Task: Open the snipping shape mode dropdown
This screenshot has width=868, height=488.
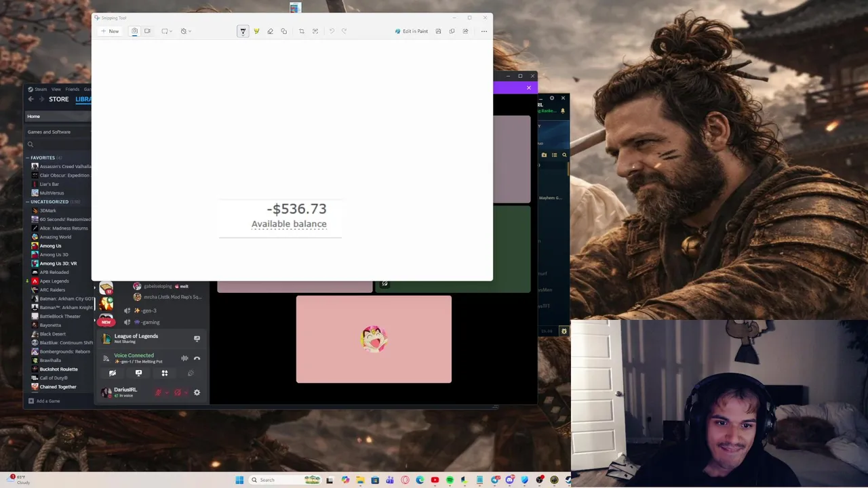Action: coord(167,31)
